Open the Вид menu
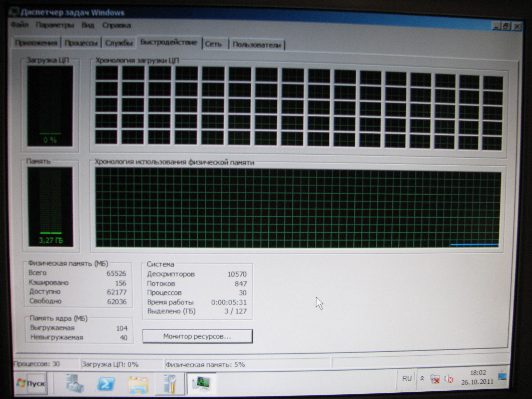 pos(88,25)
